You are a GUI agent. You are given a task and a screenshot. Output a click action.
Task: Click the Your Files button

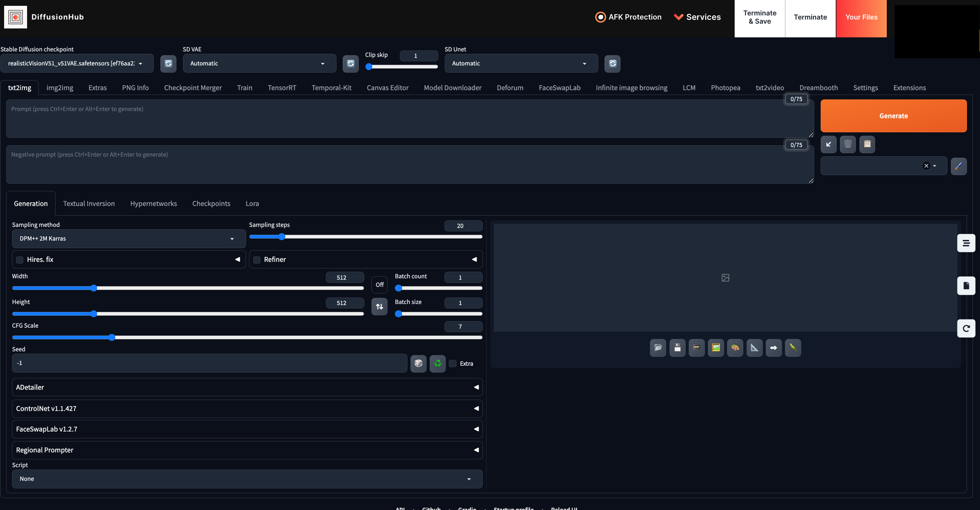point(861,17)
